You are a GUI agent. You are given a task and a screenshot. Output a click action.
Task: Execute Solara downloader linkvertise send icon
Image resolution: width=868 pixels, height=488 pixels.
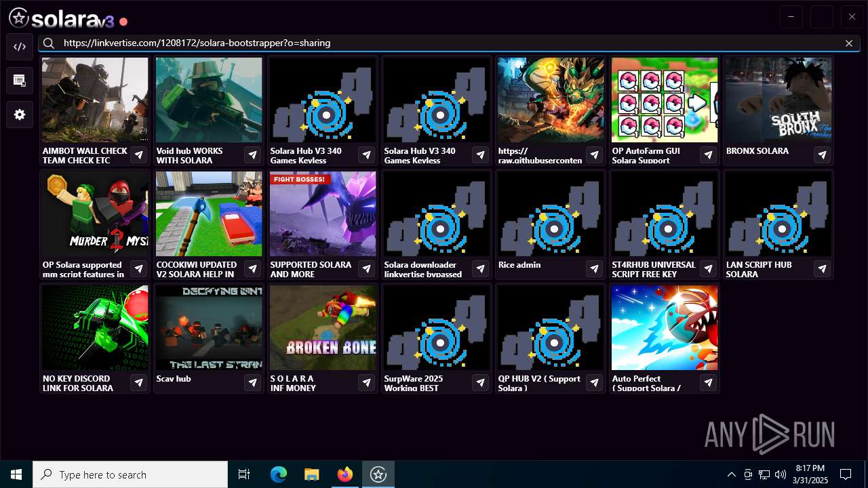481,269
